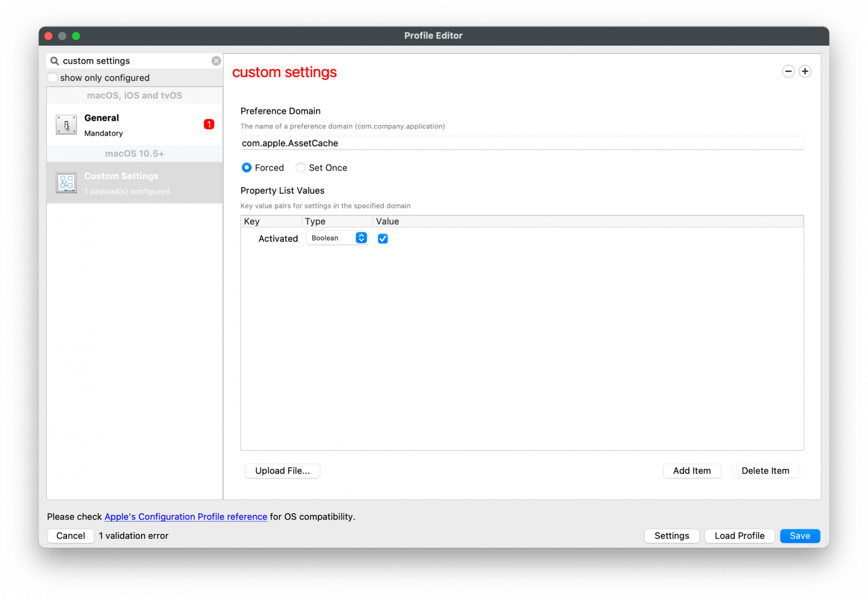Click the Cancel button
The image size is (868, 599).
pos(71,536)
